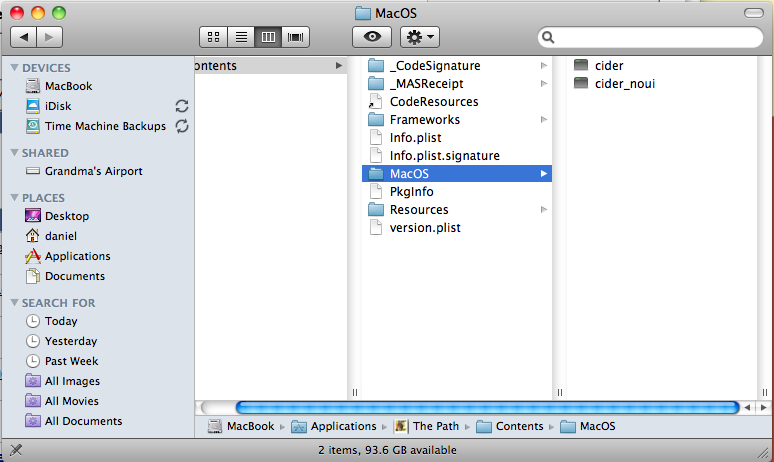Expand Resources with its arrow
Image resolution: width=774 pixels, height=462 pixels.
(x=543, y=210)
